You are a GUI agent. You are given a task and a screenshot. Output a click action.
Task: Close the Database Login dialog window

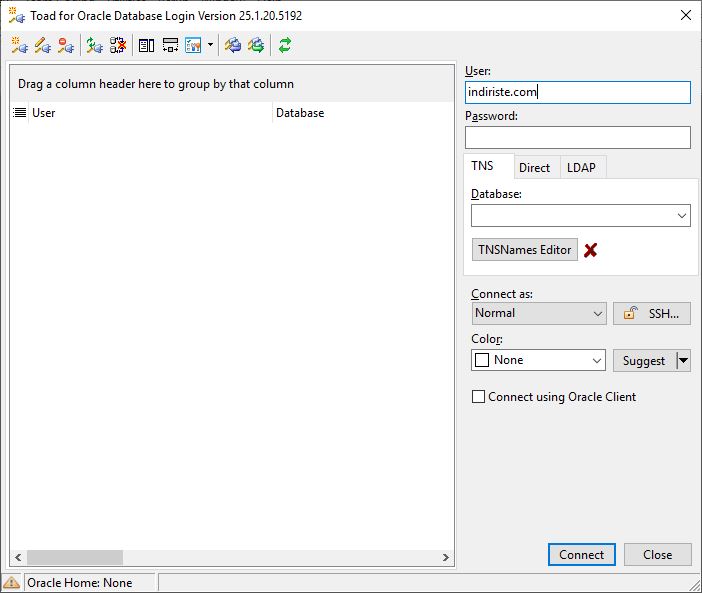(x=685, y=16)
